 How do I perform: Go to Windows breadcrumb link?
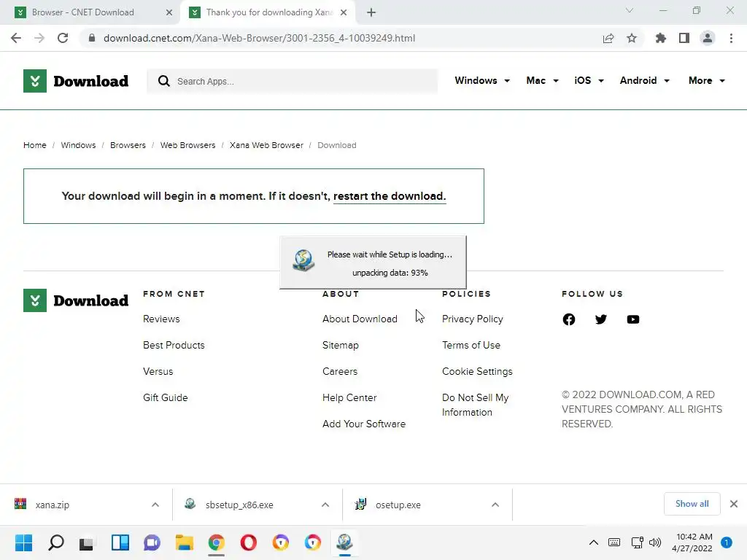point(78,145)
